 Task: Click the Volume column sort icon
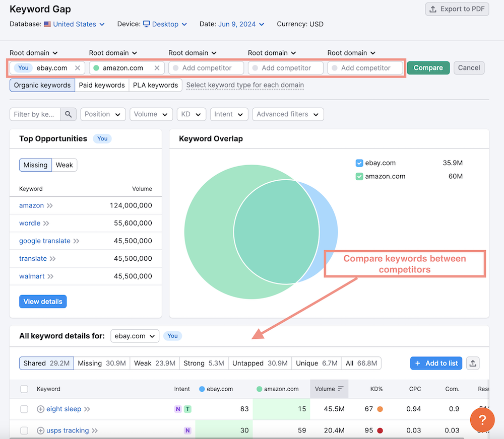(x=341, y=389)
